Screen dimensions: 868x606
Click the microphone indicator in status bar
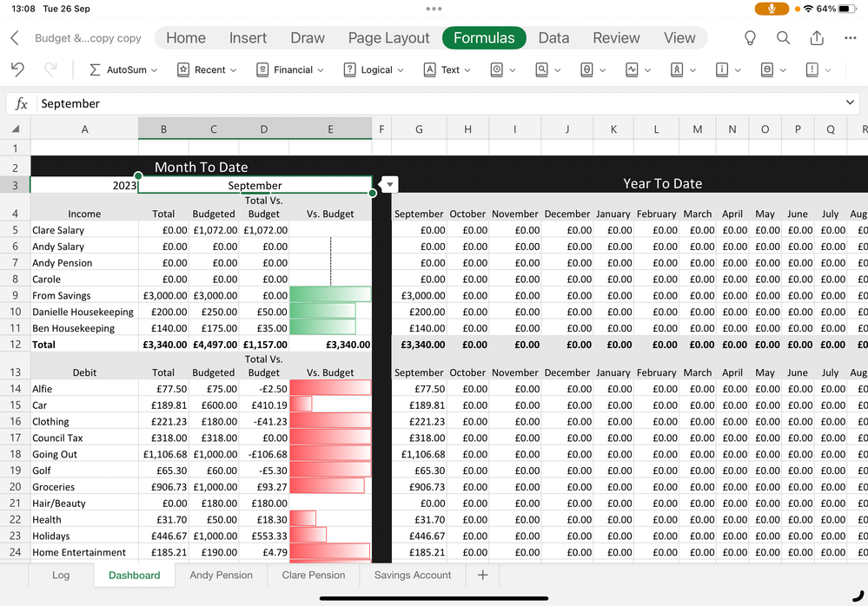(772, 9)
